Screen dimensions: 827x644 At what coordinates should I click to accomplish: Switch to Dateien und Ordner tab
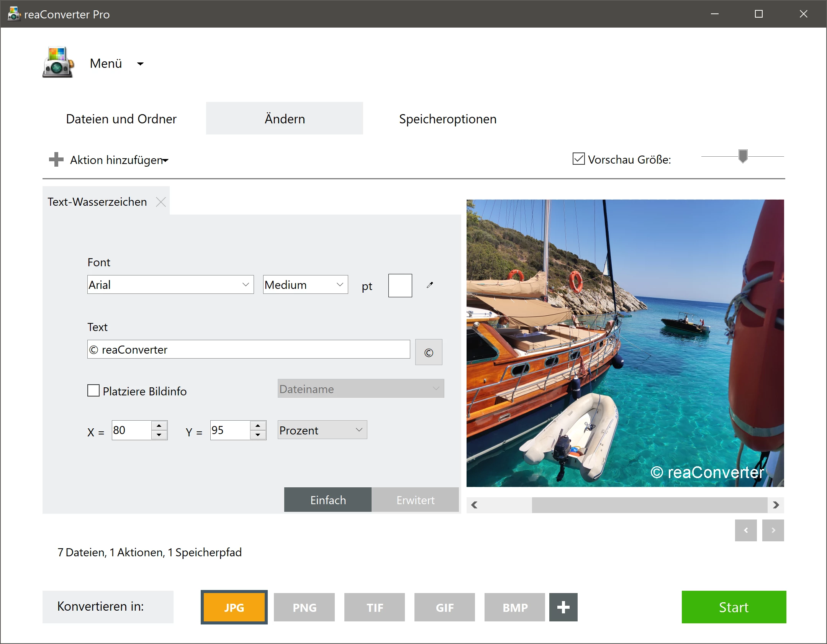[121, 119]
